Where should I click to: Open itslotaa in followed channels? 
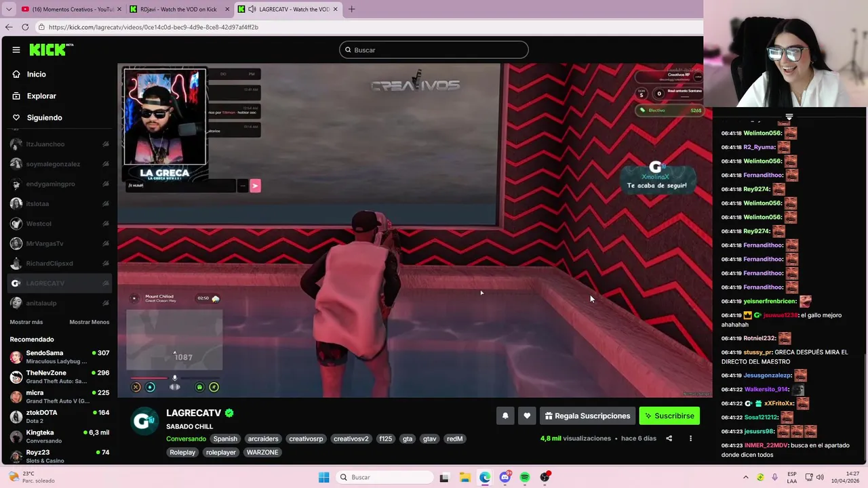pyautogui.click(x=60, y=203)
